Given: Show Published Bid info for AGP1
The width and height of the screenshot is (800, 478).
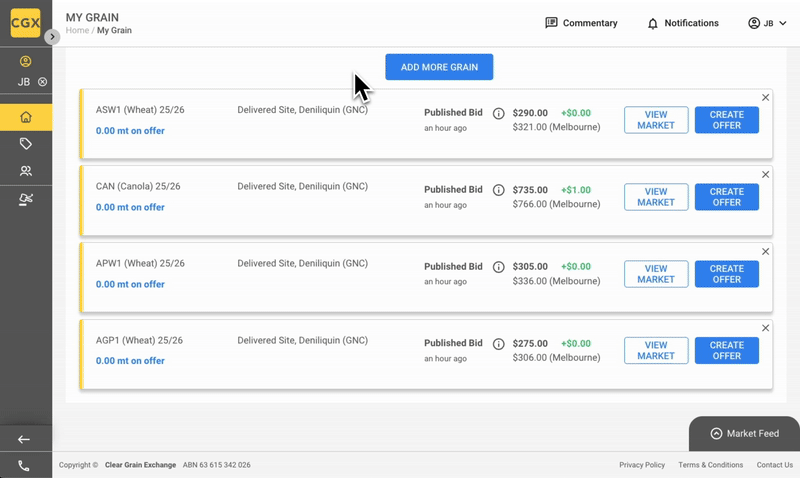Looking at the screenshot, I should click(498, 344).
